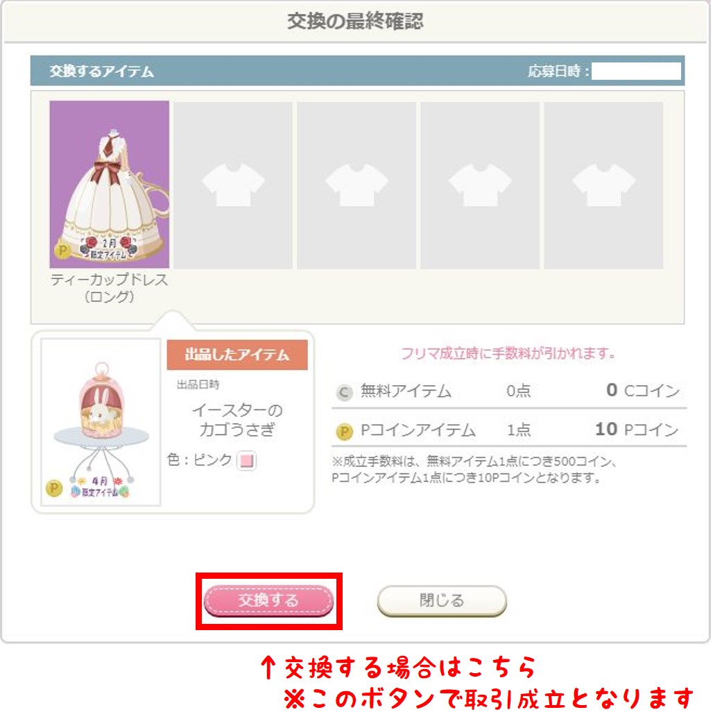The width and height of the screenshot is (713, 728).
Task: Close the dialog with 閉じる button
Action: [443, 601]
